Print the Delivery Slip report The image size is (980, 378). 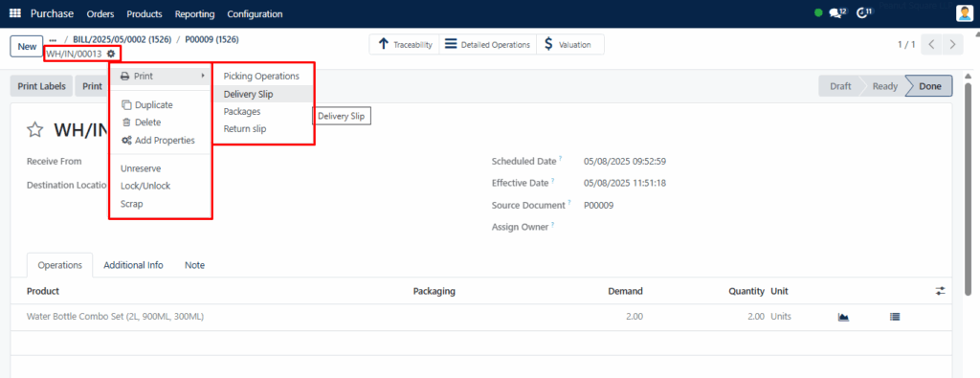click(263, 95)
